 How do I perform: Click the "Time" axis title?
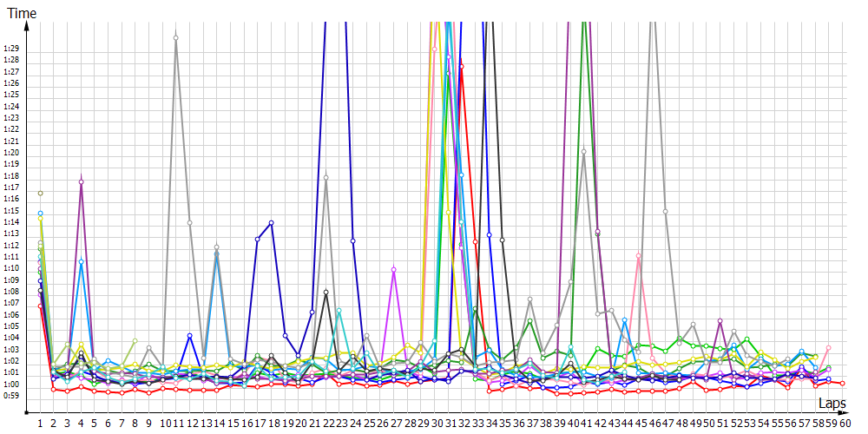(21, 14)
